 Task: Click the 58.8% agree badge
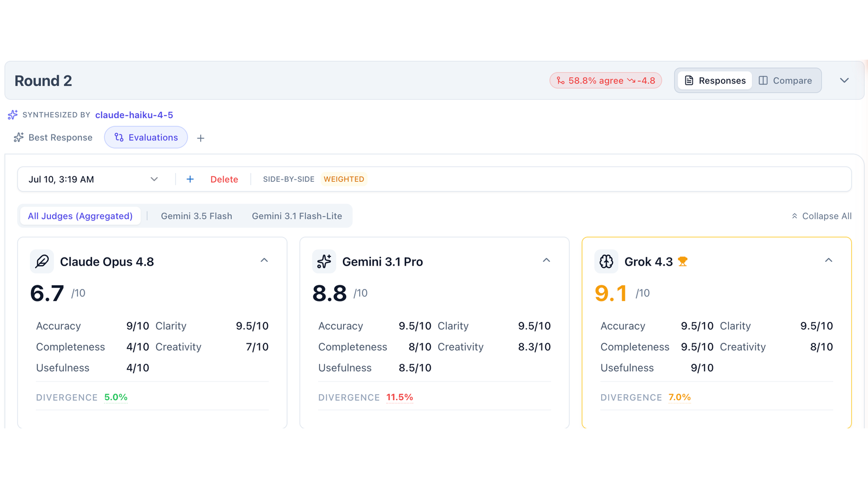[605, 80]
